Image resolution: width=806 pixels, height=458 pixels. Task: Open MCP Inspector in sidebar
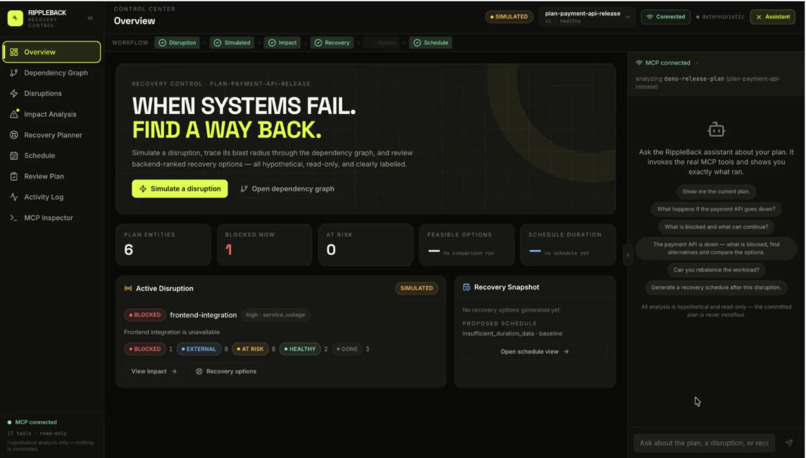pos(51,218)
